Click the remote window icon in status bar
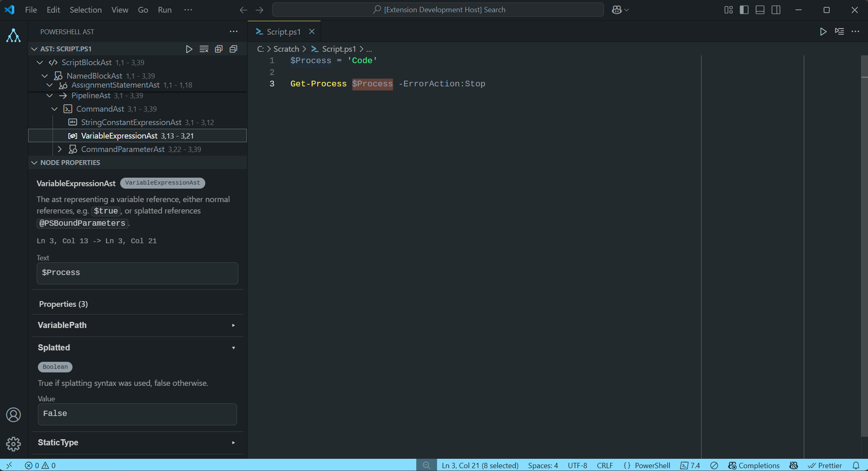 click(9, 465)
